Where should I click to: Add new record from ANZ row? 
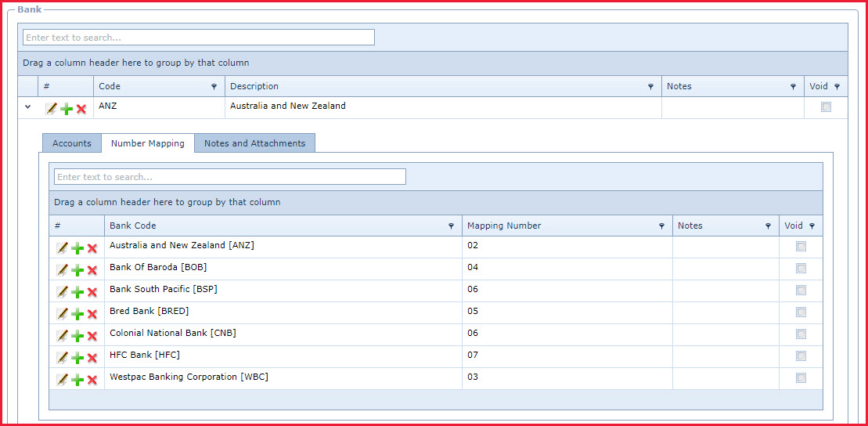point(67,109)
